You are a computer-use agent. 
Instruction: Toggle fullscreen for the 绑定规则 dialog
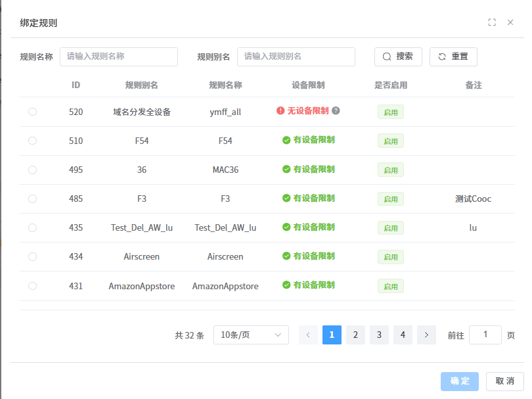pyautogui.click(x=492, y=22)
